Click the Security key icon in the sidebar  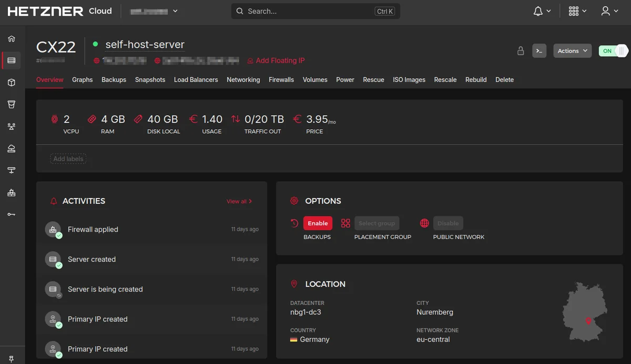tap(12, 214)
